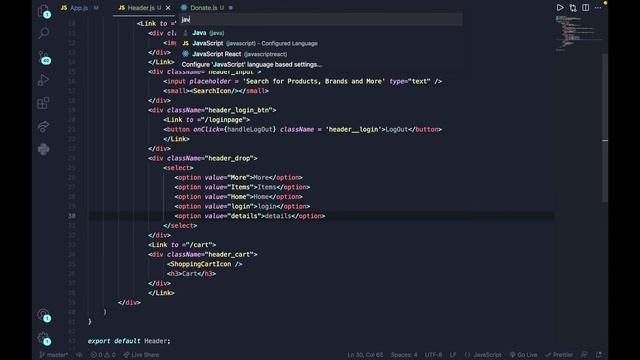Click the Prettier status bar item
This screenshot has height=360, width=640.
559,355
